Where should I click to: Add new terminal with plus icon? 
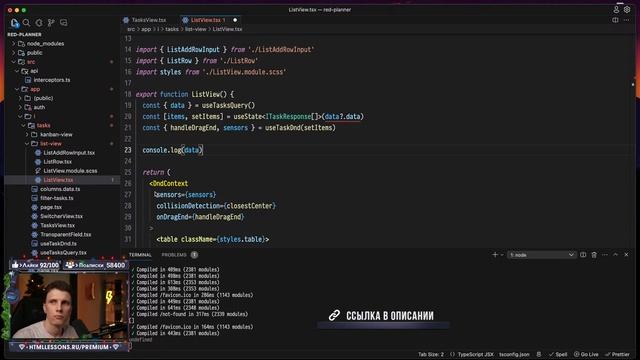pos(495,255)
